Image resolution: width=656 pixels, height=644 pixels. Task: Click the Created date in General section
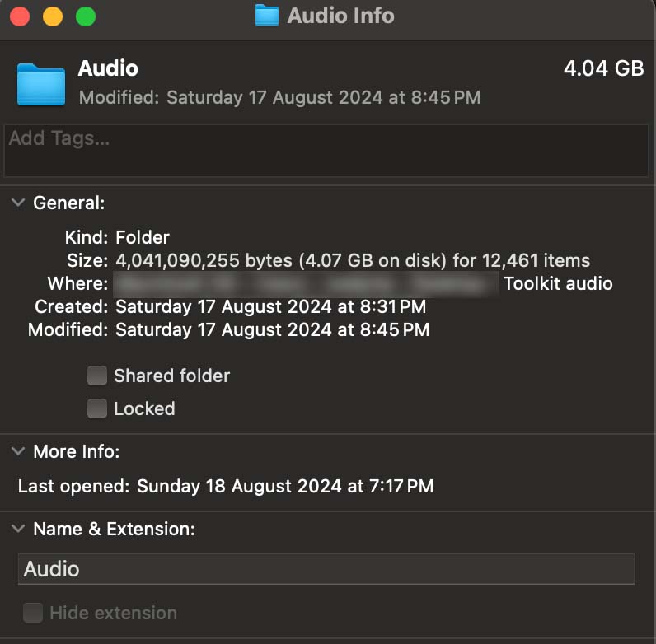point(272,307)
